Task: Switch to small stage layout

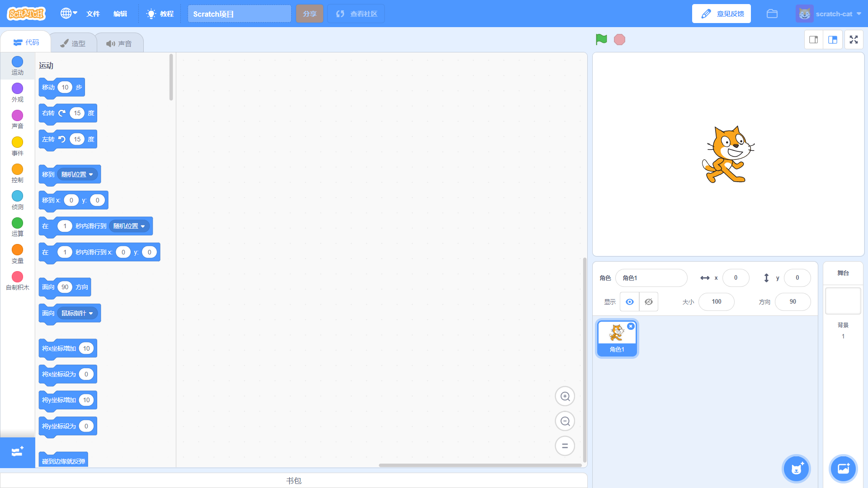Action: pyautogui.click(x=814, y=40)
